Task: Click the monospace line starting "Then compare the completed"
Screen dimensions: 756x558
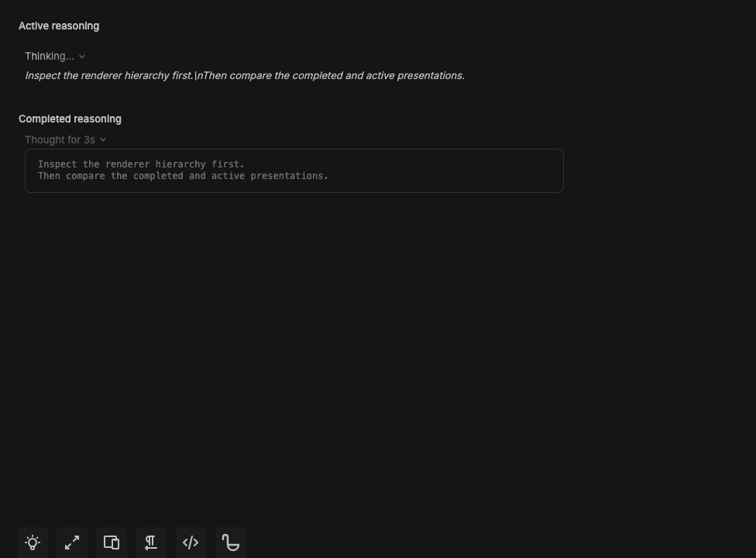Action: [x=184, y=176]
